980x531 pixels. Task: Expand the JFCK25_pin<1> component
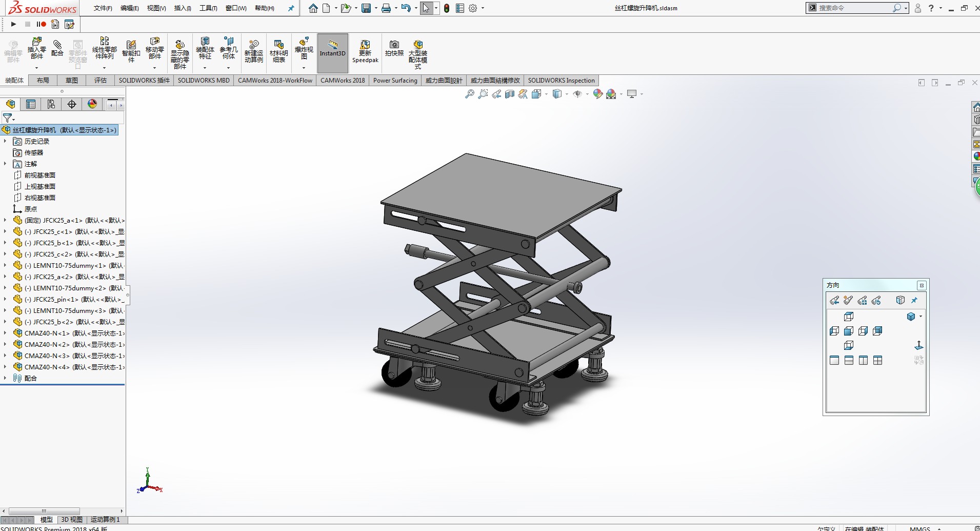[5, 299]
